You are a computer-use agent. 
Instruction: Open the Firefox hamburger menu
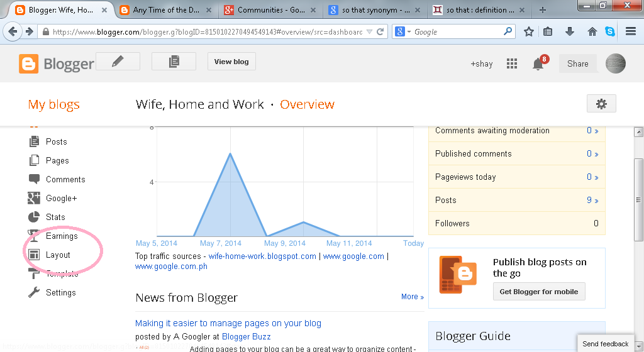631,31
